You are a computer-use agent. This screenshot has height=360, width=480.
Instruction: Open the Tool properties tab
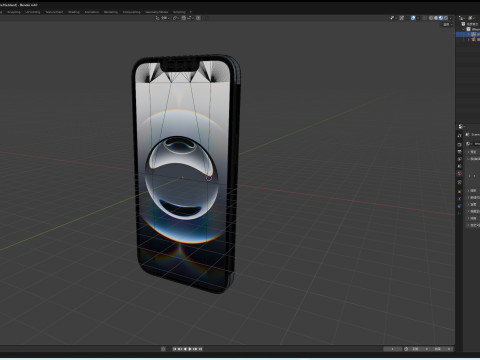(459, 135)
